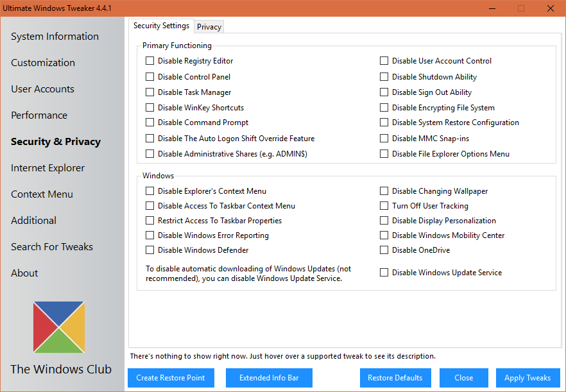Check Disable Windows Mobility Center

(384, 235)
